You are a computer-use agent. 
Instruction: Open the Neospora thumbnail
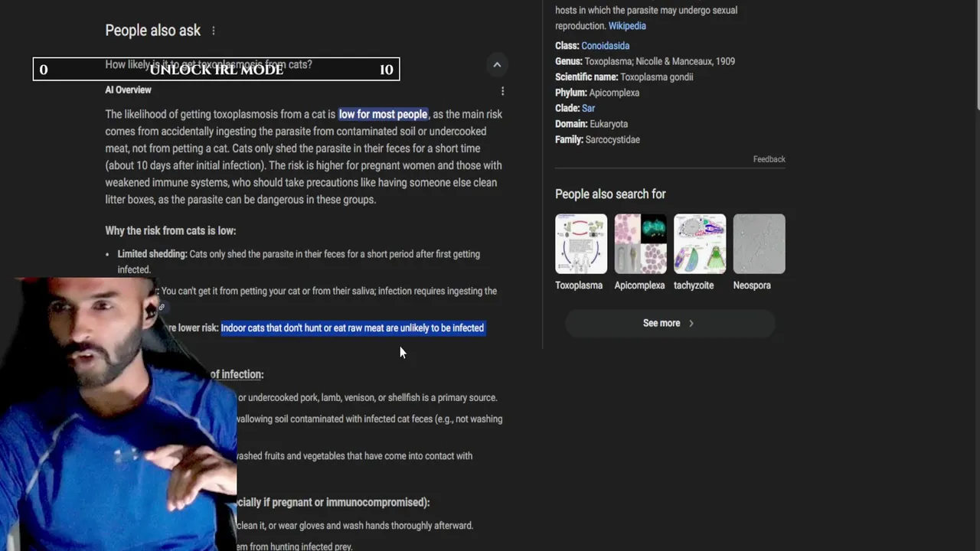759,244
